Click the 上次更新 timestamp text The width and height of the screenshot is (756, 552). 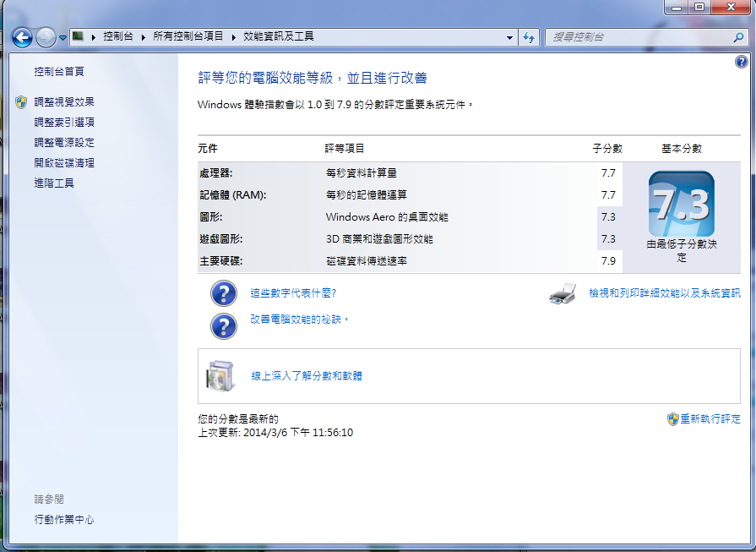coord(275,432)
